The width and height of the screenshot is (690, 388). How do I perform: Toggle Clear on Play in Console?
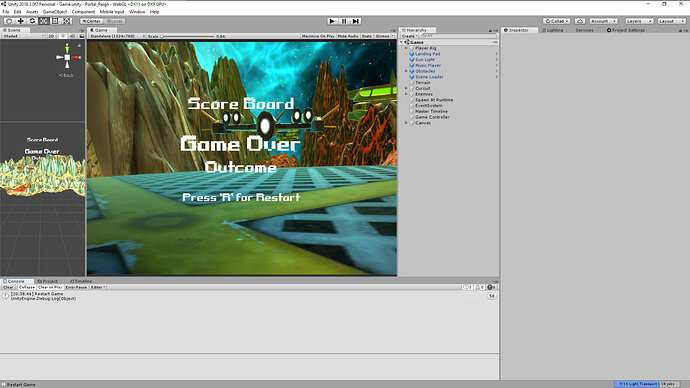(50, 287)
